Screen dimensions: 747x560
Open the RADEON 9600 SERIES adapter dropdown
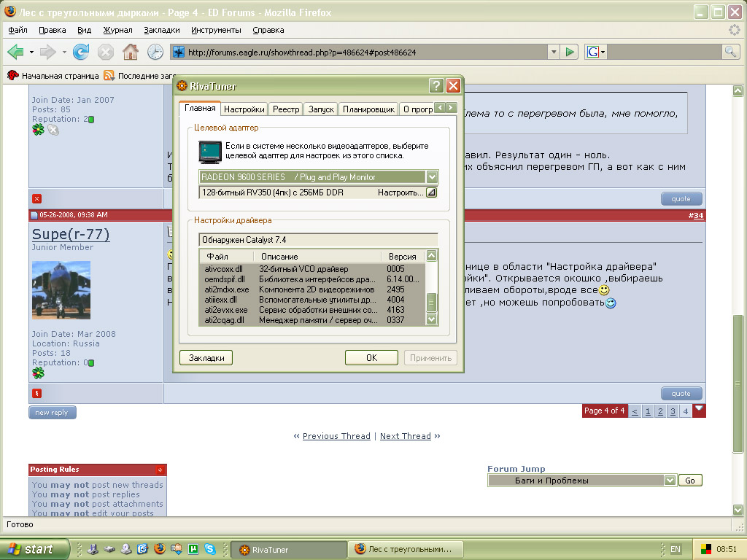click(x=432, y=177)
